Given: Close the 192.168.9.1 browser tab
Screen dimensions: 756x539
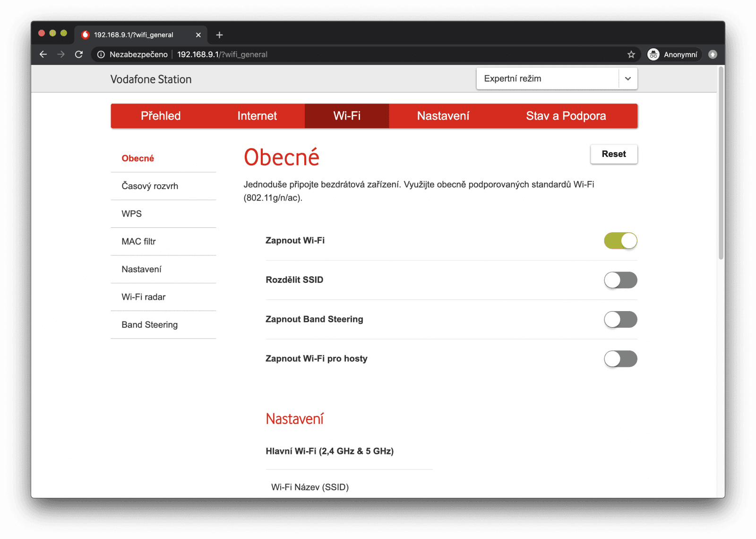Looking at the screenshot, I should 198,35.
